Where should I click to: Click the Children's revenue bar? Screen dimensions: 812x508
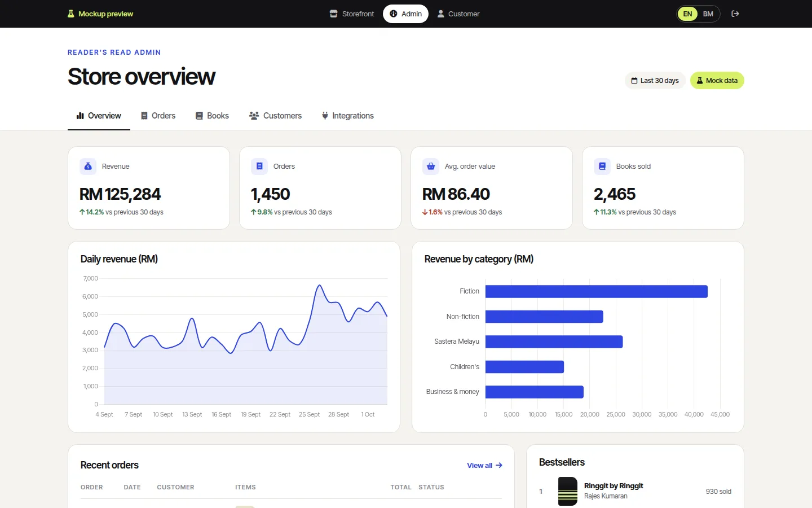(524, 367)
